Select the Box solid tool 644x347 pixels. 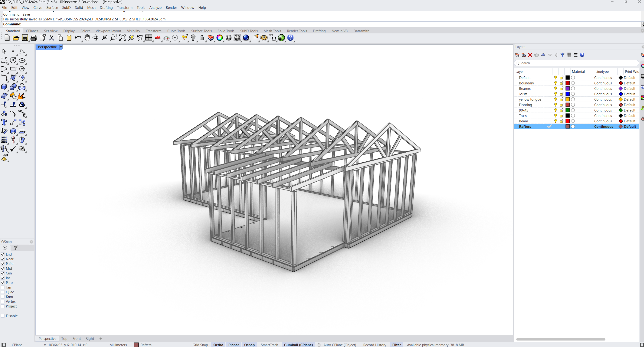click(x=4, y=87)
